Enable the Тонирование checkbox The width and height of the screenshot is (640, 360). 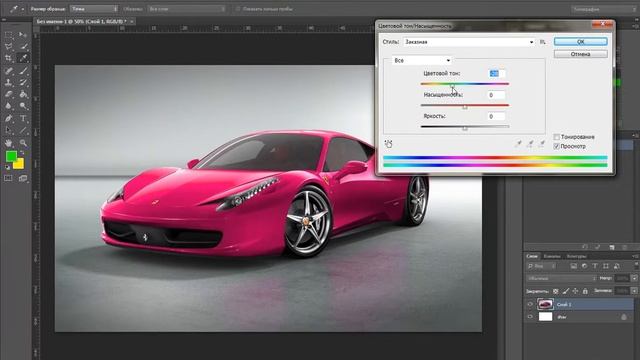point(556,137)
